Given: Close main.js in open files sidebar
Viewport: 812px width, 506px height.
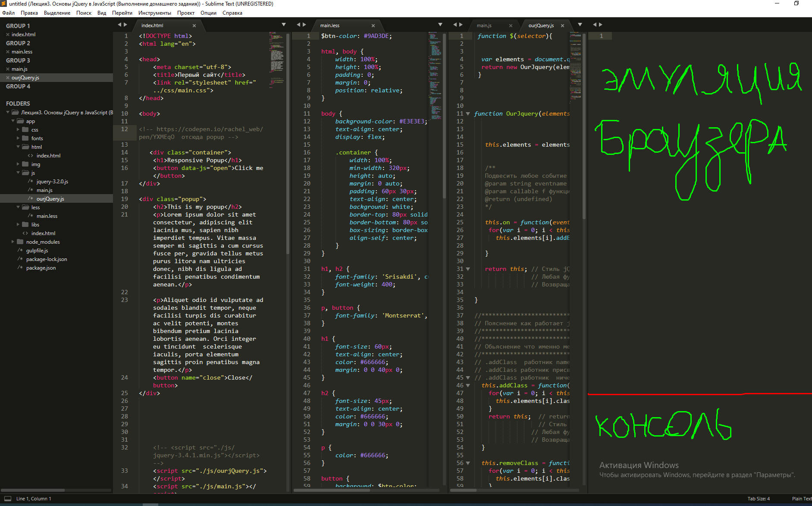Looking at the screenshot, I should coord(8,69).
